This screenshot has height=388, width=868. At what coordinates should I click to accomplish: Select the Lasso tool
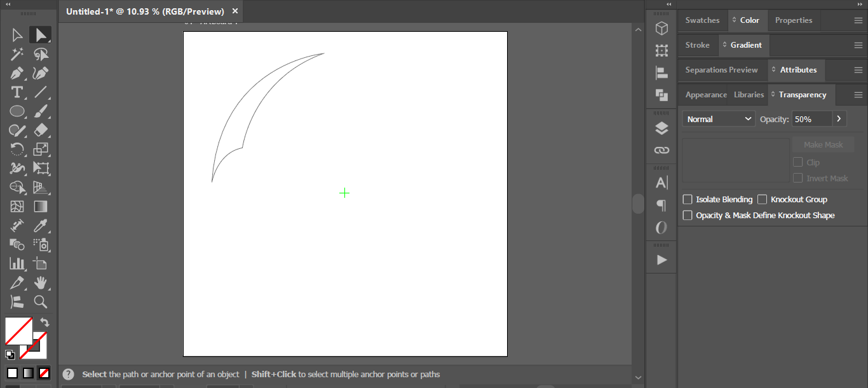pyautogui.click(x=41, y=54)
